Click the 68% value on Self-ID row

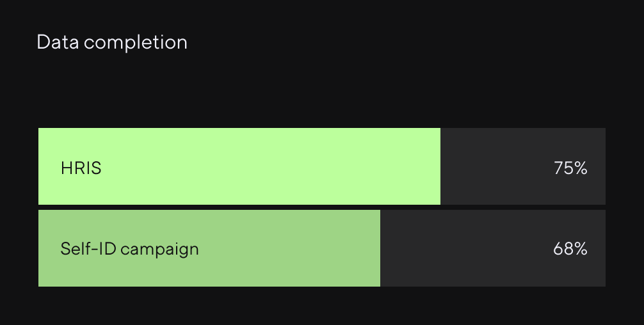coord(570,248)
